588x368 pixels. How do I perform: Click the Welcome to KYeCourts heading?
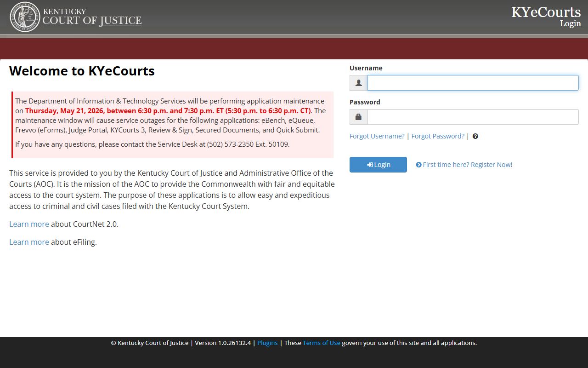tap(82, 71)
